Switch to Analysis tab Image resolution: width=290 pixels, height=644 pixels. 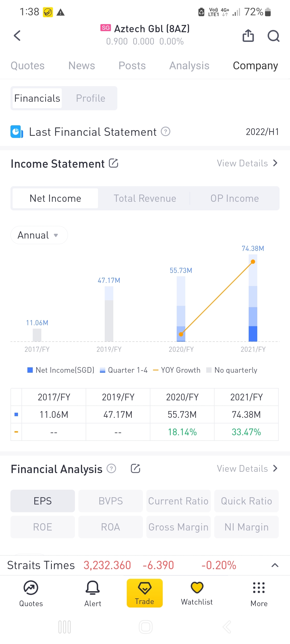point(189,66)
